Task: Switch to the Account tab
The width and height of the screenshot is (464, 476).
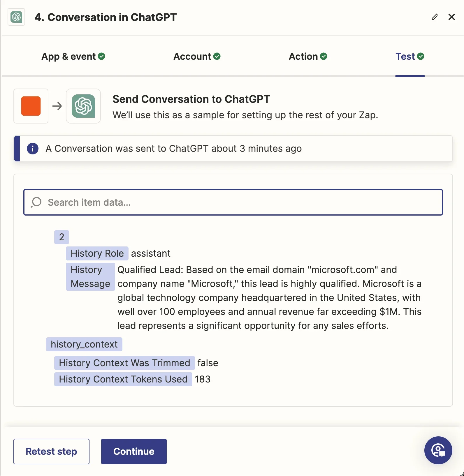Action: click(x=197, y=57)
